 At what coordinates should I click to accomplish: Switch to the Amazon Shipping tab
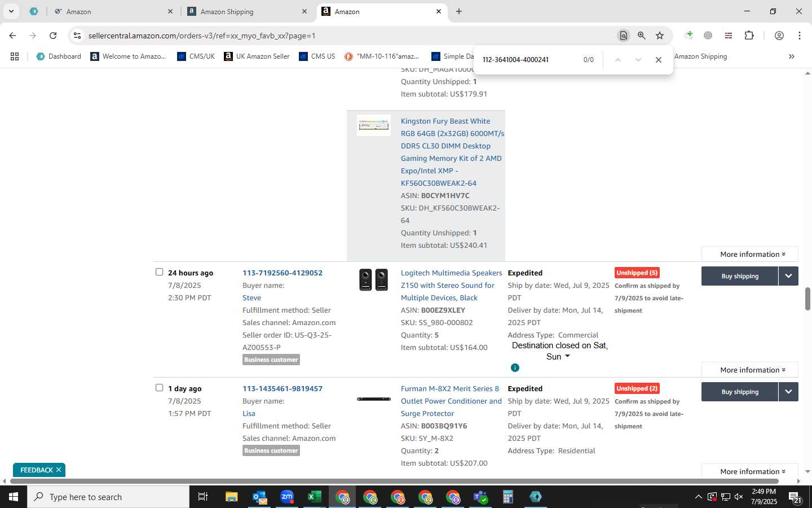248,11
